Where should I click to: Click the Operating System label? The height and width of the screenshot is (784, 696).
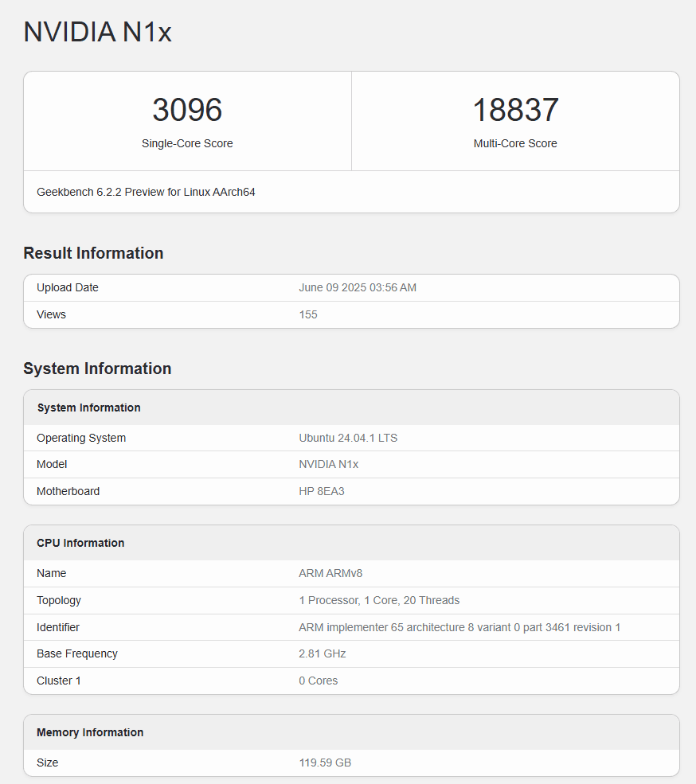click(81, 438)
